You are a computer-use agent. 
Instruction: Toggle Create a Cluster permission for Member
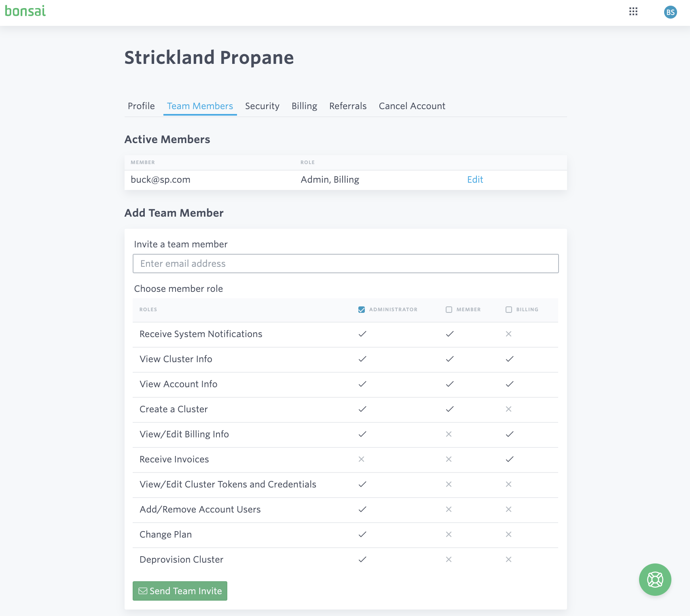(x=449, y=409)
